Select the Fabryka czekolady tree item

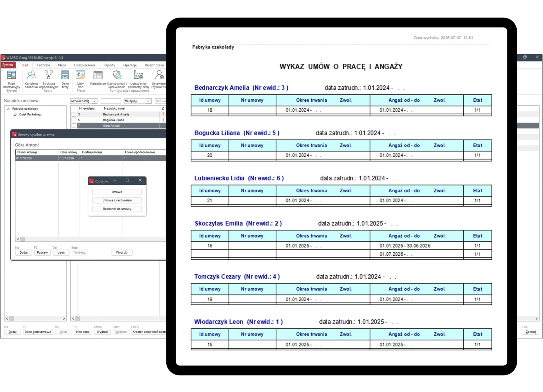[25, 109]
